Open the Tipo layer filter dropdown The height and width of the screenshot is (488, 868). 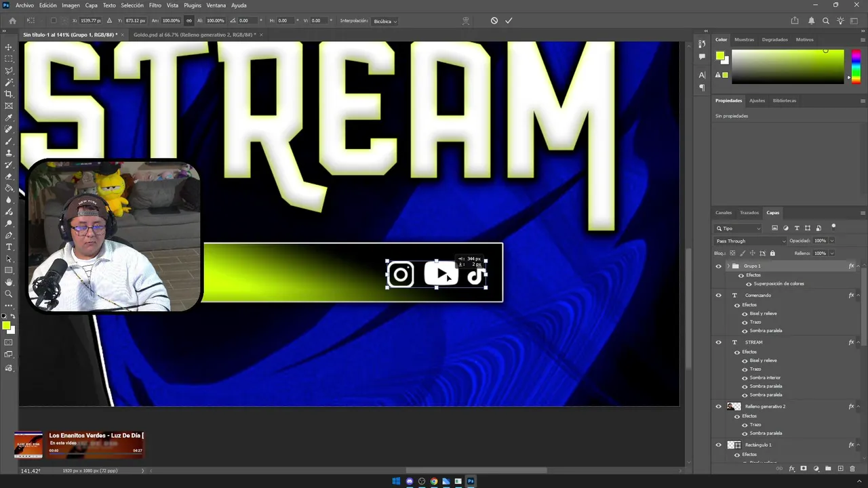pos(738,228)
